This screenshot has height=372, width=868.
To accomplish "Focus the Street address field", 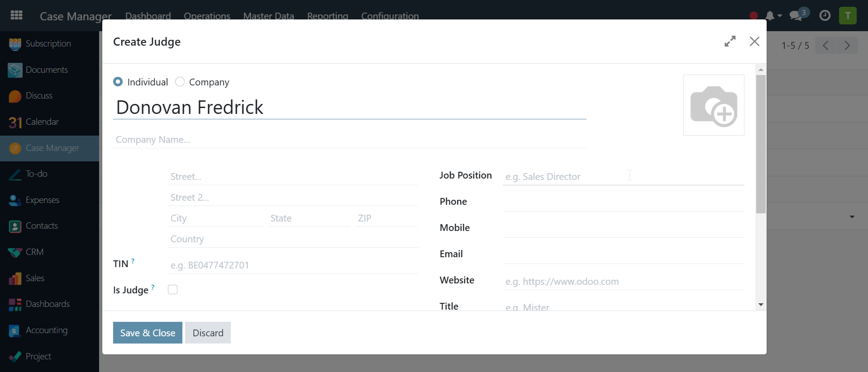I will click(x=293, y=177).
